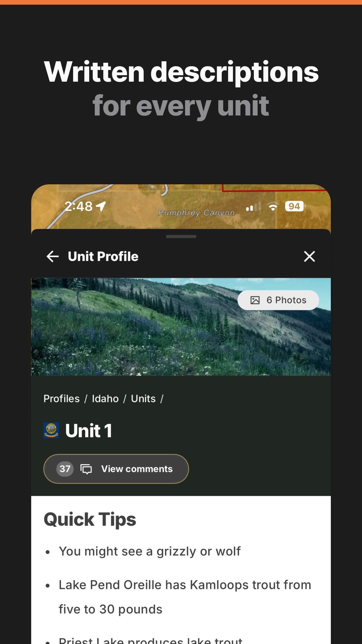Click the speech bubble comments icon

86,469
